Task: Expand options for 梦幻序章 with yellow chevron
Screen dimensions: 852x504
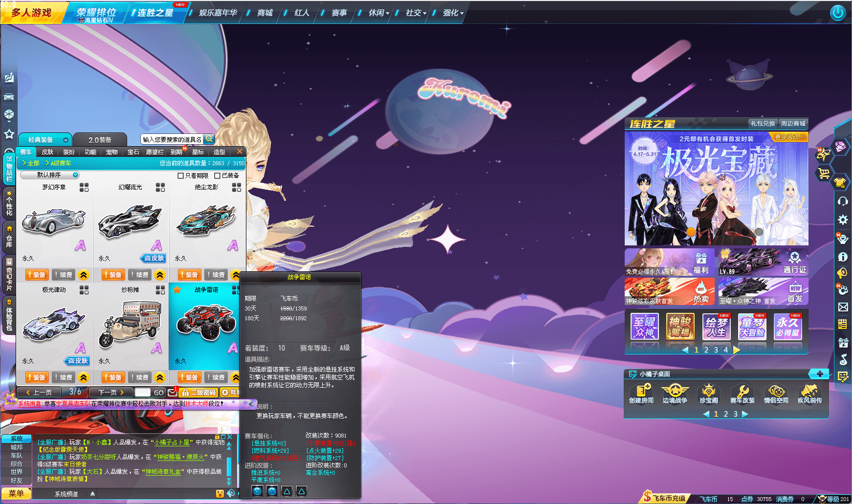Action: (x=84, y=275)
